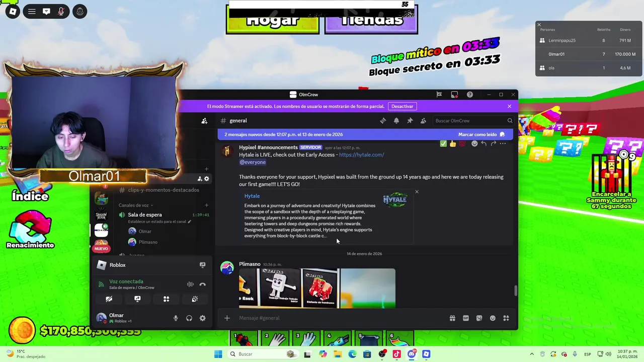Remove the Hytale embed preview
Image resolution: width=644 pixels, height=362 pixels.
point(417,192)
